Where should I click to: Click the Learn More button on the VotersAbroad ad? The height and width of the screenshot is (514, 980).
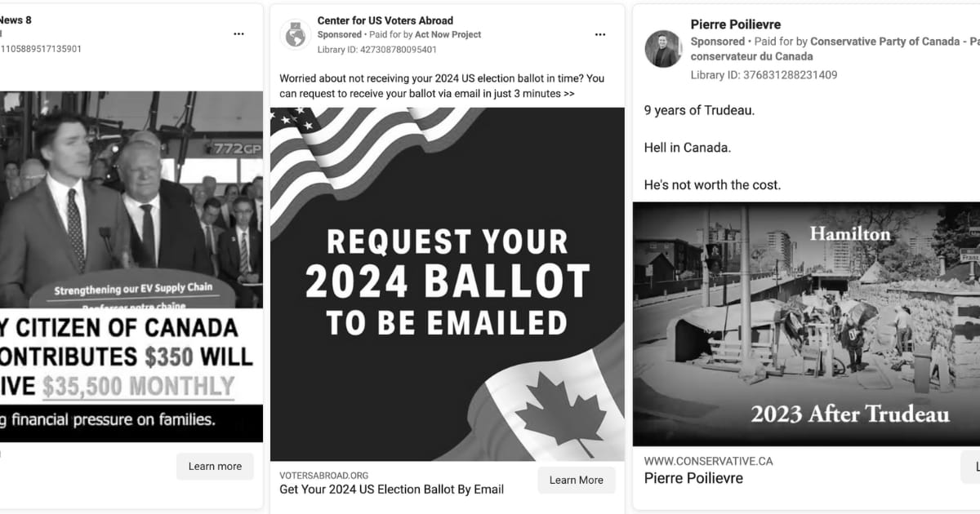(577, 481)
